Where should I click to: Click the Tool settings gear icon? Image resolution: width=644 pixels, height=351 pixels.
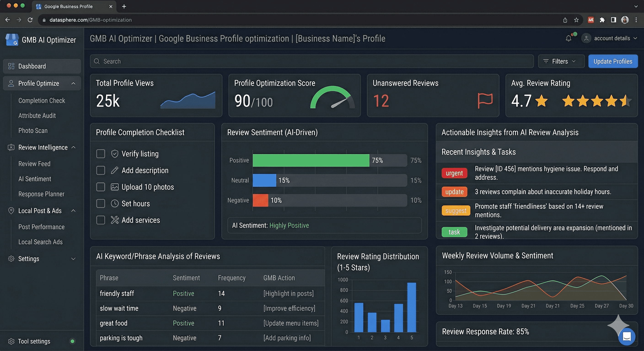click(x=11, y=341)
